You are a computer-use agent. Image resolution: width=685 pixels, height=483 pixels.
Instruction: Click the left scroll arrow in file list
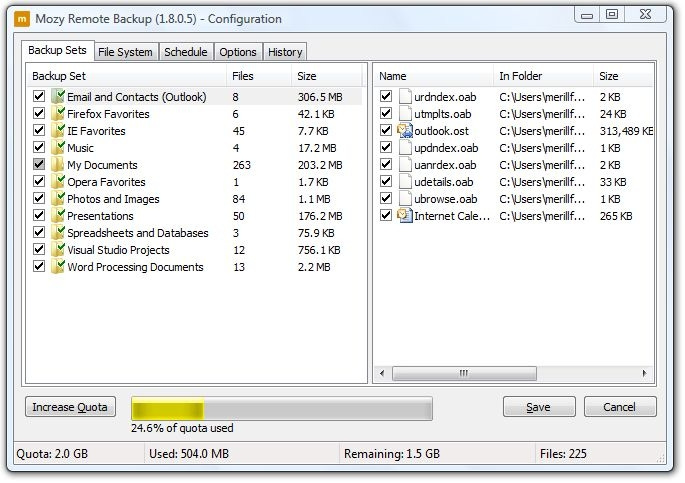coord(382,373)
